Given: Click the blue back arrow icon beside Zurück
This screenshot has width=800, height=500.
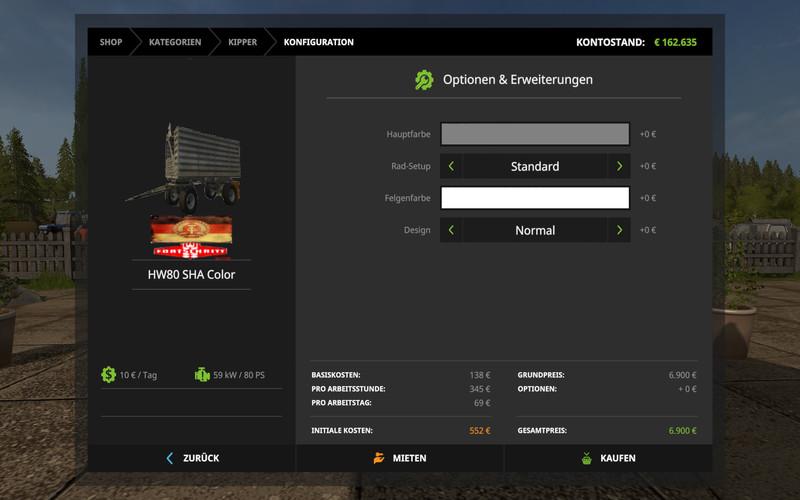Looking at the screenshot, I should tap(170, 458).
